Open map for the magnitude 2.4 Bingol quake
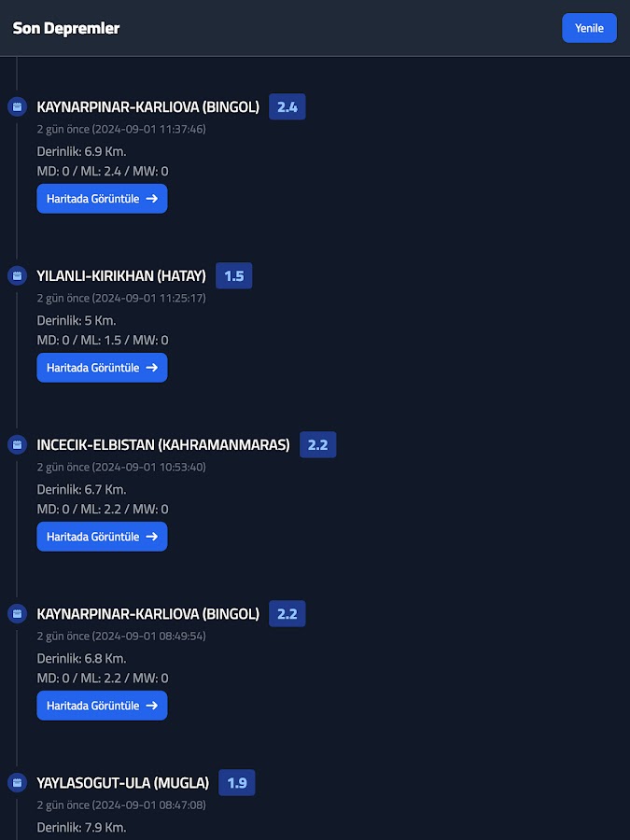The height and width of the screenshot is (840, 630). click(102, 199)
